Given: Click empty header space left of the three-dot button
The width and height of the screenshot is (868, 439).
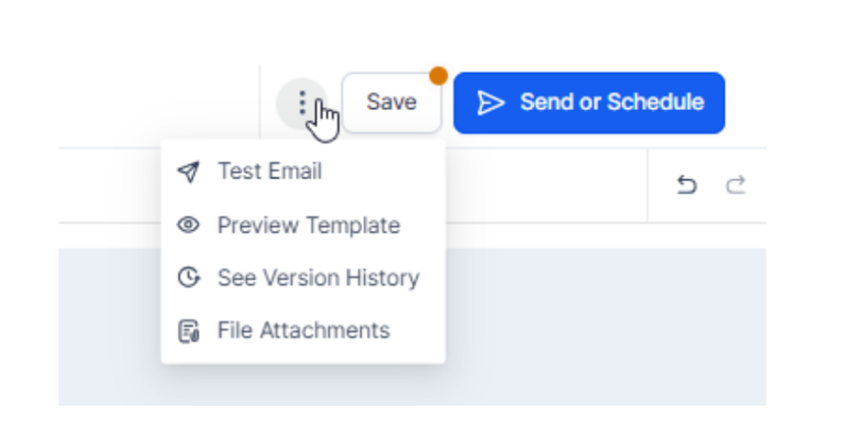Looking at the screenshot, I should tap(162, 103).
